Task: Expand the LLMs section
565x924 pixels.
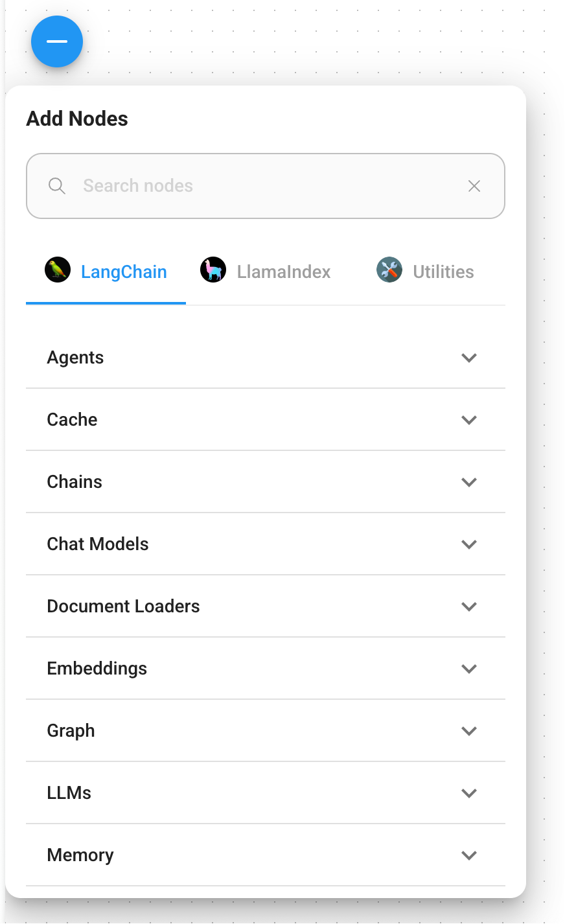Action: point(266,793)
